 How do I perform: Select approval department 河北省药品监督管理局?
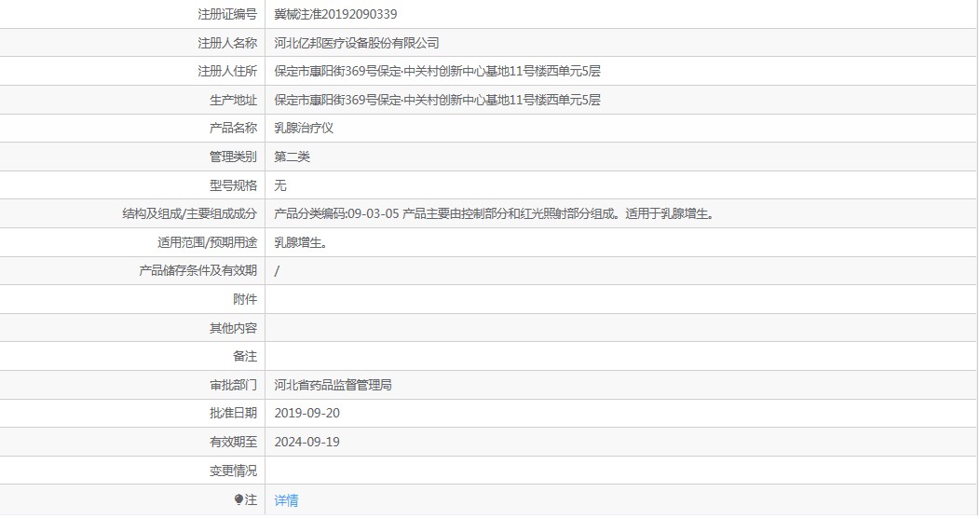pos(333,385)
